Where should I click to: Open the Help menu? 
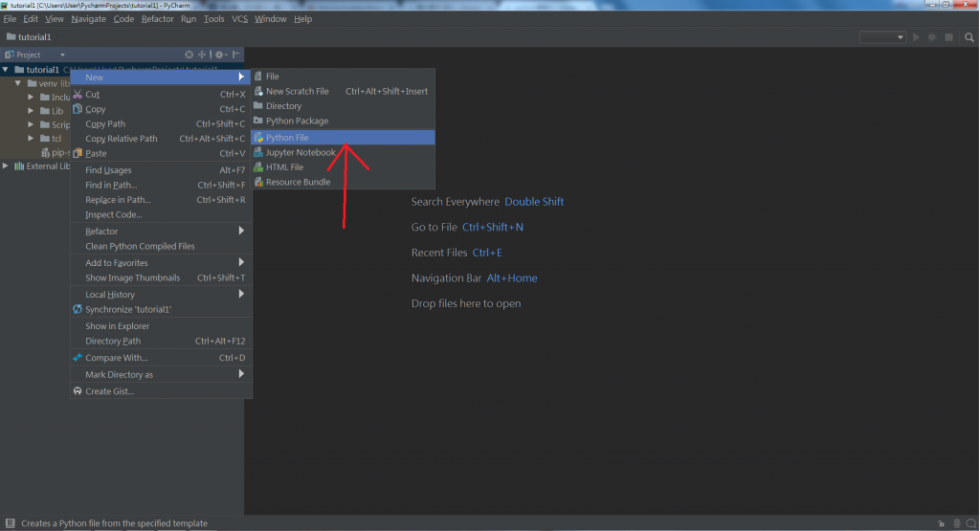point(302,19)
